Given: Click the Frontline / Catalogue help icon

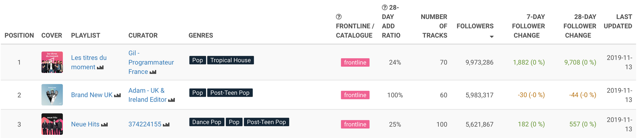Looking at the screenshot, I should pos(339,17).
